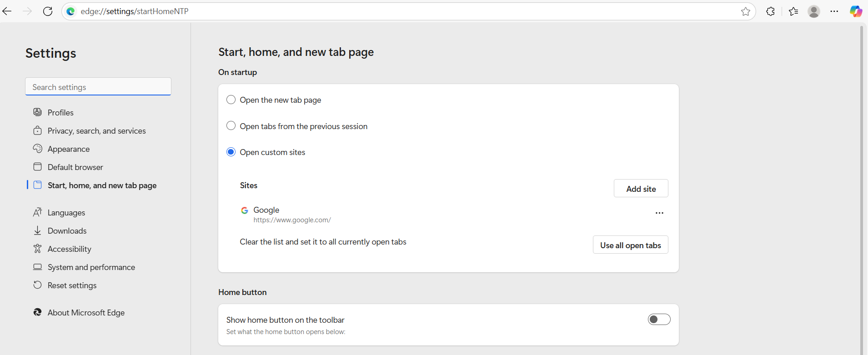Select Open custom sites radio
The height and width of the screenshot is (355, 868).
click(x=231, y=152)
